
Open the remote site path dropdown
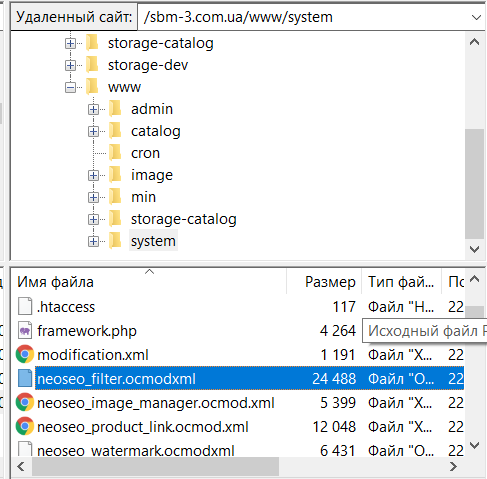tap(476, 17)
